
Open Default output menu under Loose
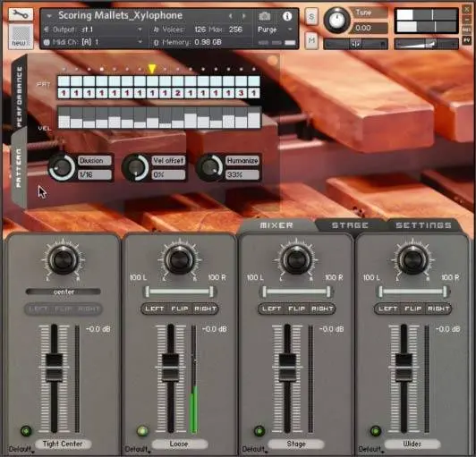(x=137, y=449)
